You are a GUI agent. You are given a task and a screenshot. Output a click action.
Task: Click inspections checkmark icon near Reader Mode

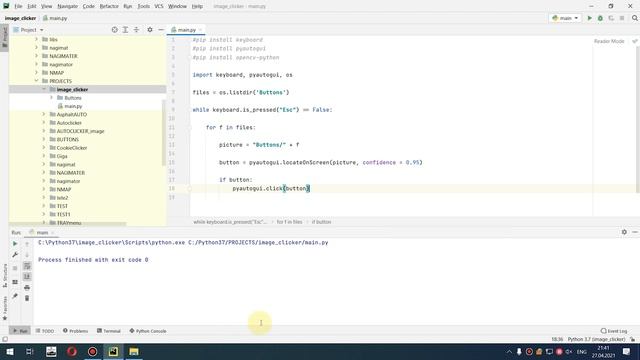click(635, 41)
